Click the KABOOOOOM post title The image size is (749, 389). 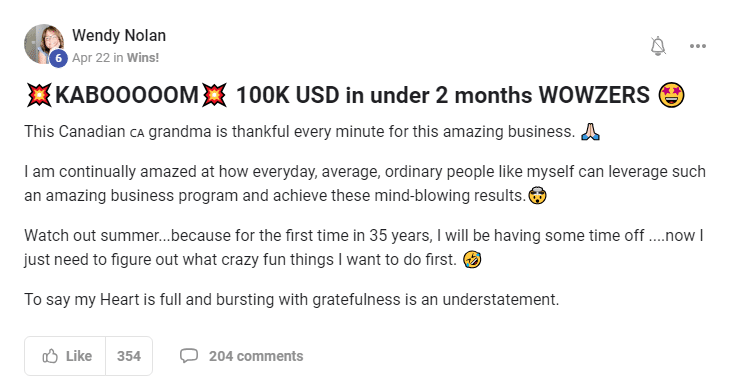click(x=355, y=95)
